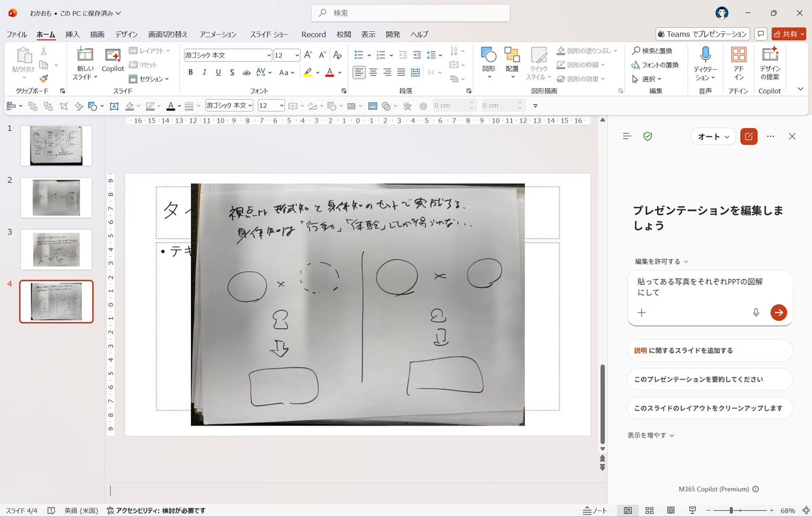Click the text highlight color swatch

(x=307, y=73)
